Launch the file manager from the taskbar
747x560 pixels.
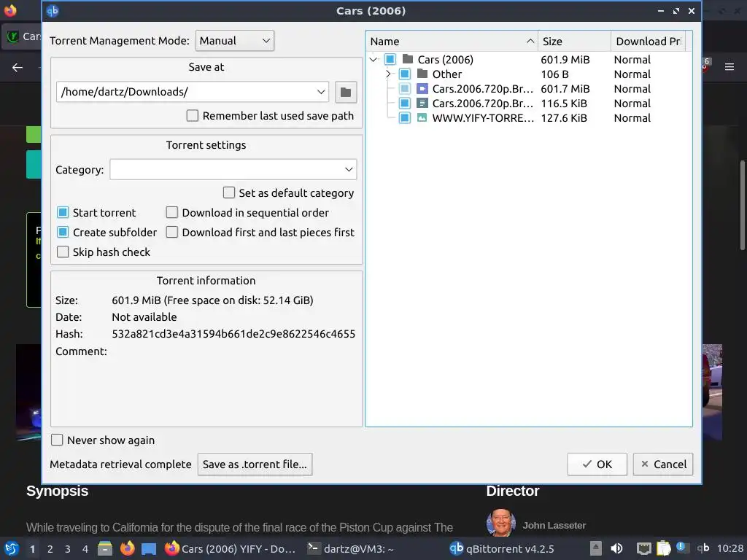105,548
